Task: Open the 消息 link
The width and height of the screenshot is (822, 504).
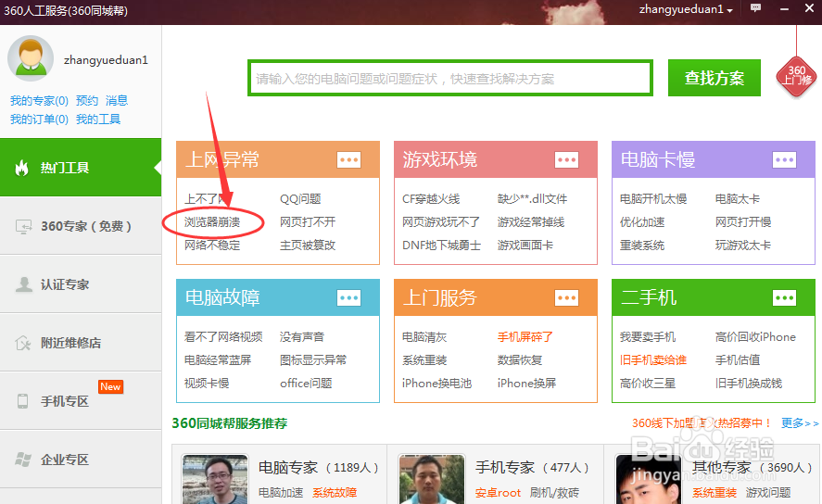Action: coord(117,101)
